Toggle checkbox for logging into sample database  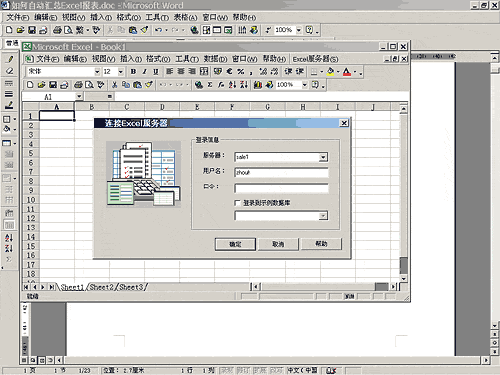(237, 203)
